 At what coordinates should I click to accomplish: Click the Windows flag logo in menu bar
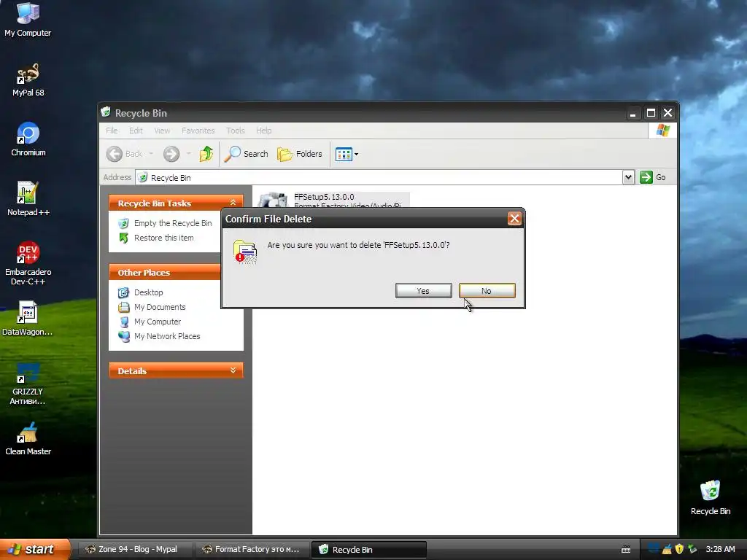tap(662, 131)
